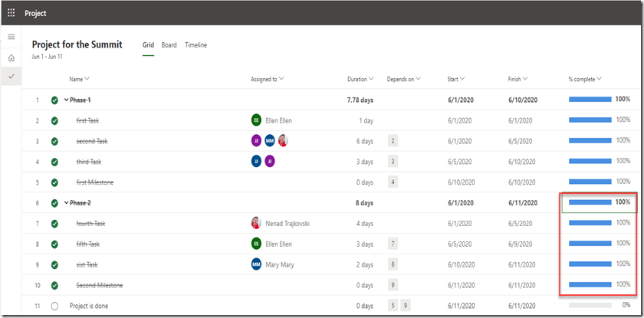Expand the hamburger navigation menu
644x318 pixels.
pyautogui.click(x=11, y=37)
